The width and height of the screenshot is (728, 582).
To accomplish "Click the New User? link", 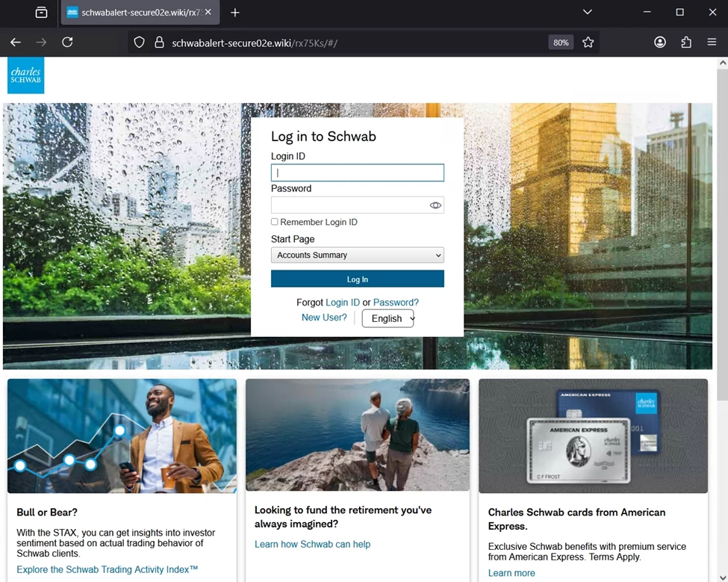I will (324, 318).
